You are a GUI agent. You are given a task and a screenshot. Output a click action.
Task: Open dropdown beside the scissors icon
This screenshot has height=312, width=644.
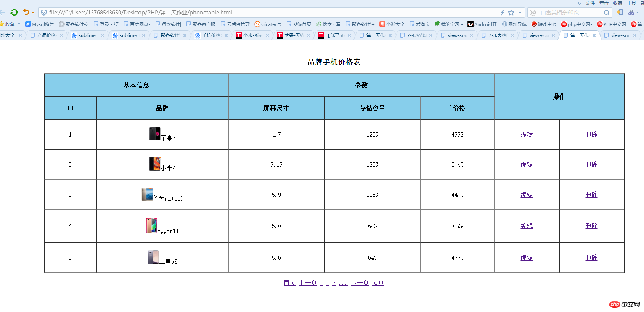(638, 13)
